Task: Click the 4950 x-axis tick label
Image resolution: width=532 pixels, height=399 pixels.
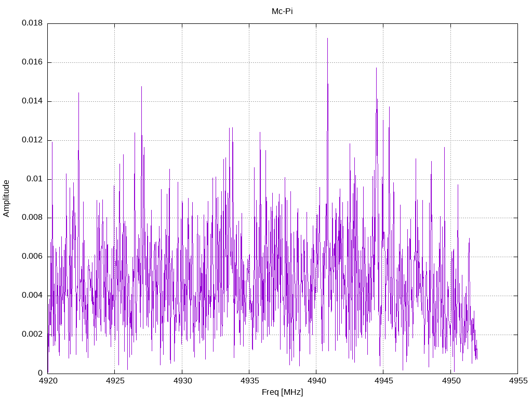Action: click(x=451, y=381)
